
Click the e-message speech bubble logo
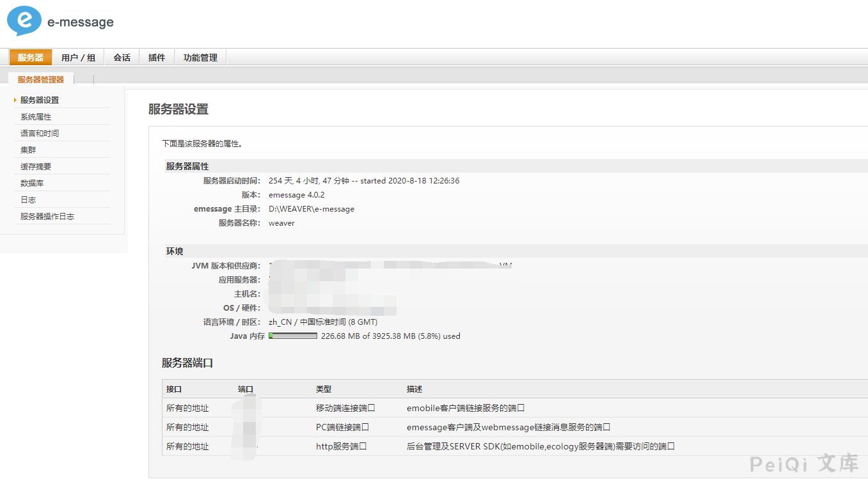pos(24,20)
